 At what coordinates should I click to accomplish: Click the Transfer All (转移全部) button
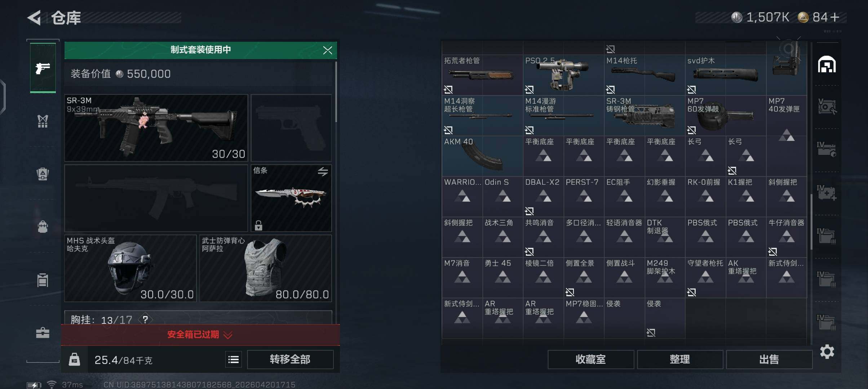click(290, 359)
